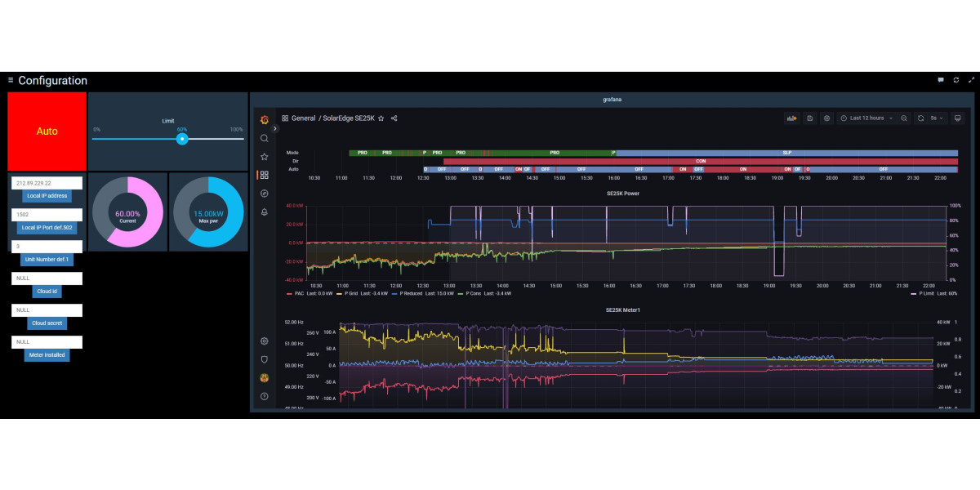Click the Cloud id NULL input field
Screen dimensions: 980x490
[x=47, y=278]
